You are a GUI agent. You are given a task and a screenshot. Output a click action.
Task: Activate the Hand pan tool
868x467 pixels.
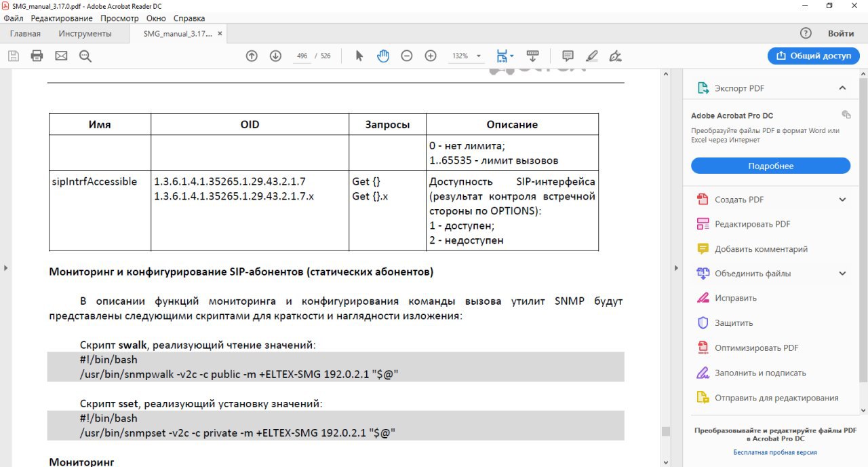coord(383,56)
